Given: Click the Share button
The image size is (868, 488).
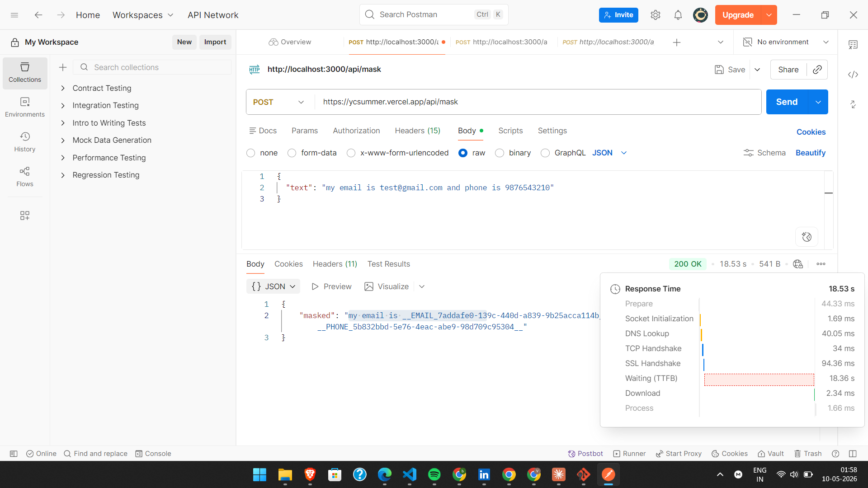Looking at the screenshot, I should (x=788, y=70).
